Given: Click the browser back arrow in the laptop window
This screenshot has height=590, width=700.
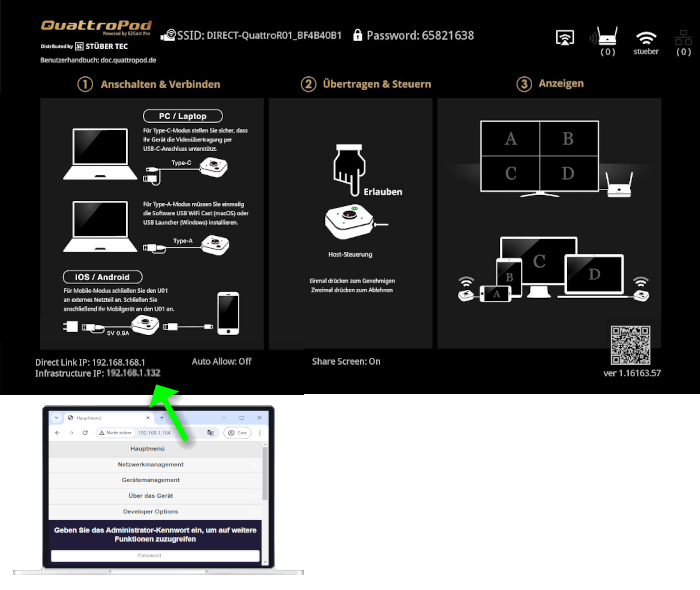Looking at the screenshot, I should (57, 432).
